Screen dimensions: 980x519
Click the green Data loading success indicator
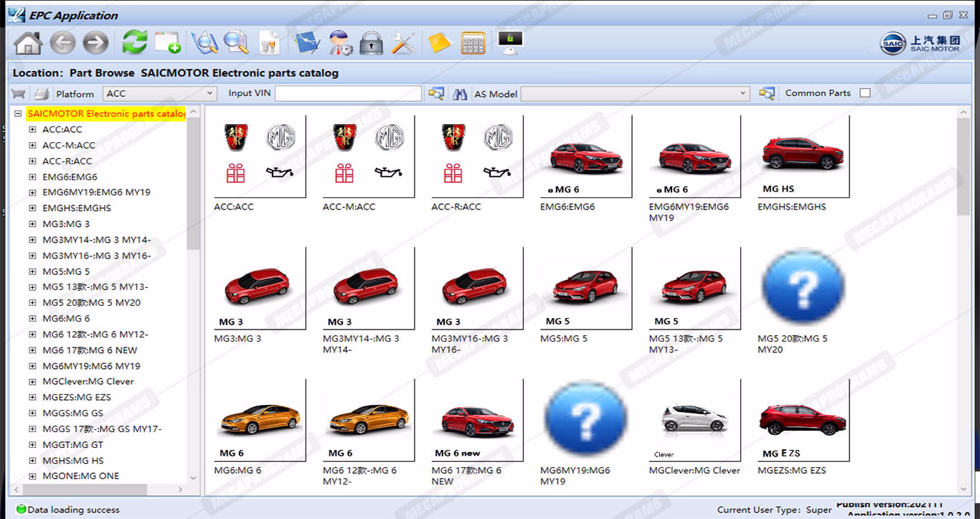(21, 510)
